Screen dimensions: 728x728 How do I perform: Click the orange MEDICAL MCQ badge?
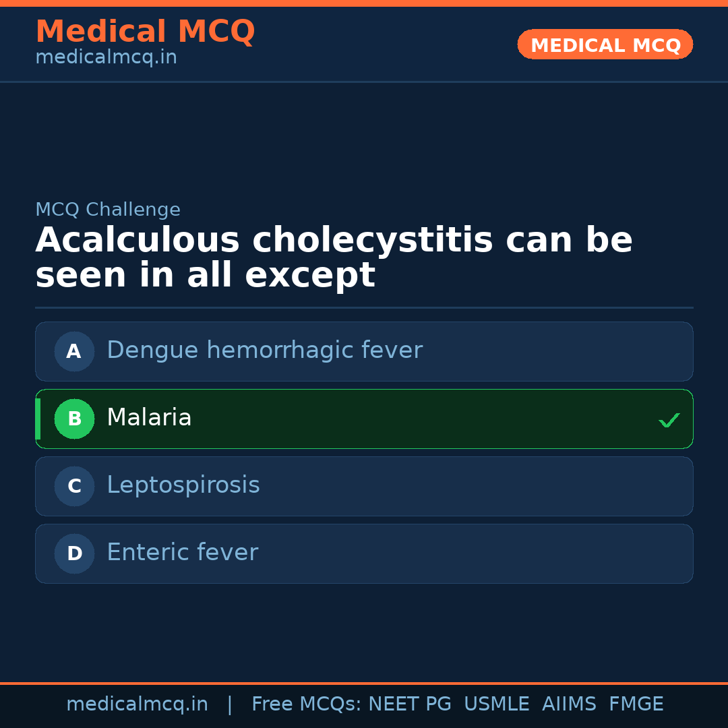point(605,45)
